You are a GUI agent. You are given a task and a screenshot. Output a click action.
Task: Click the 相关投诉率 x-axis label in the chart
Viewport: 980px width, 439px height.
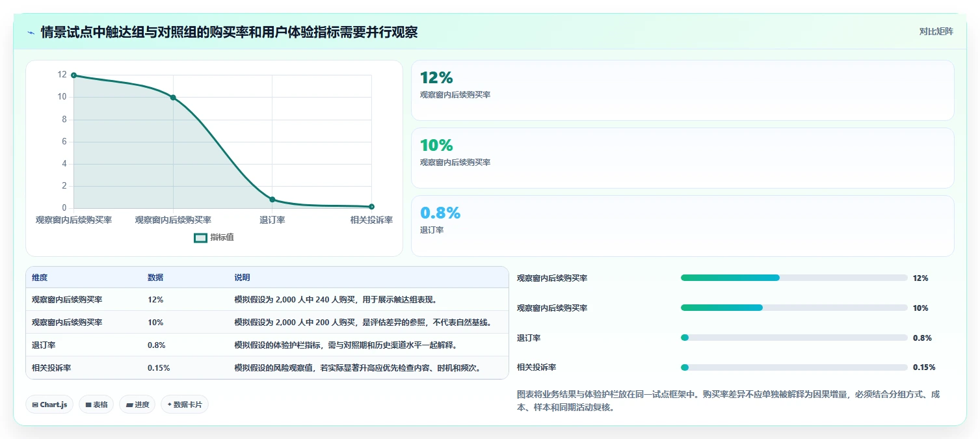click(371, 220)
